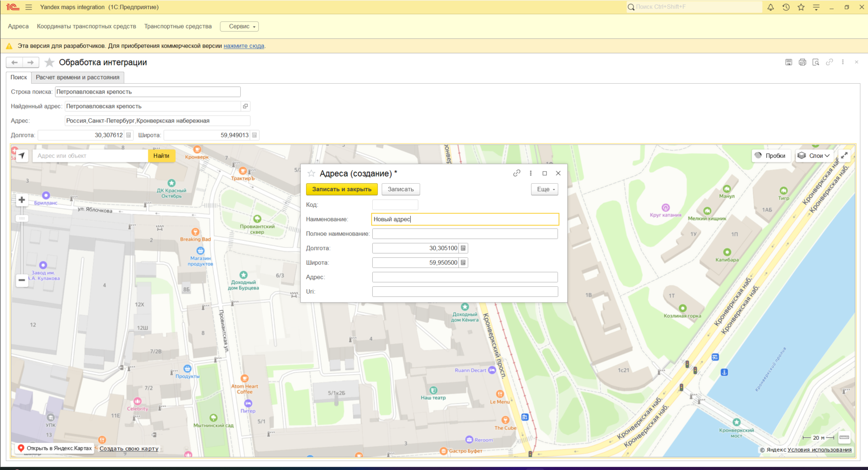Open calculator for dialog Широта field

[x=463, y=263]
